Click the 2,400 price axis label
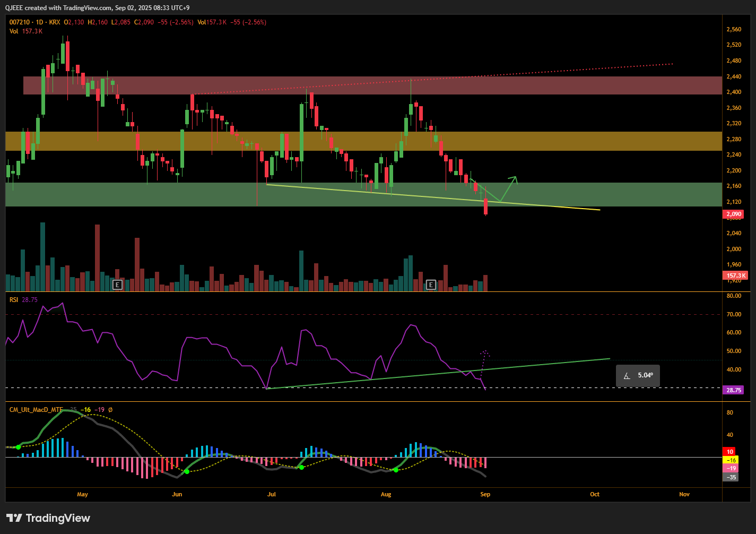756x534 pixels. (x=734, y=92)
